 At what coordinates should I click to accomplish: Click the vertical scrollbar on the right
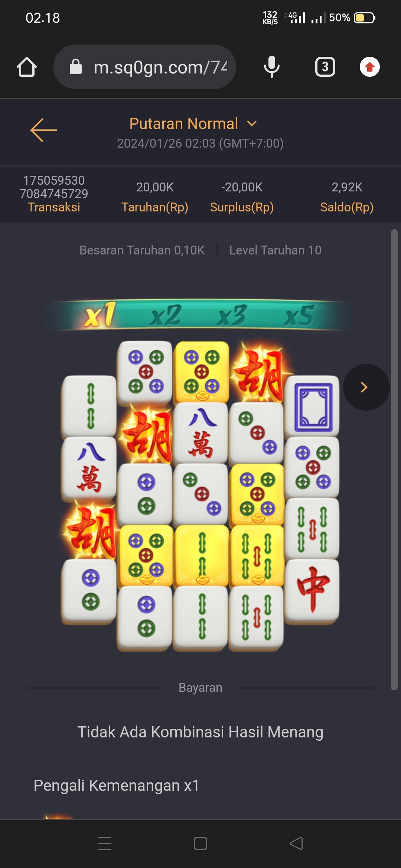coord(394,460)
